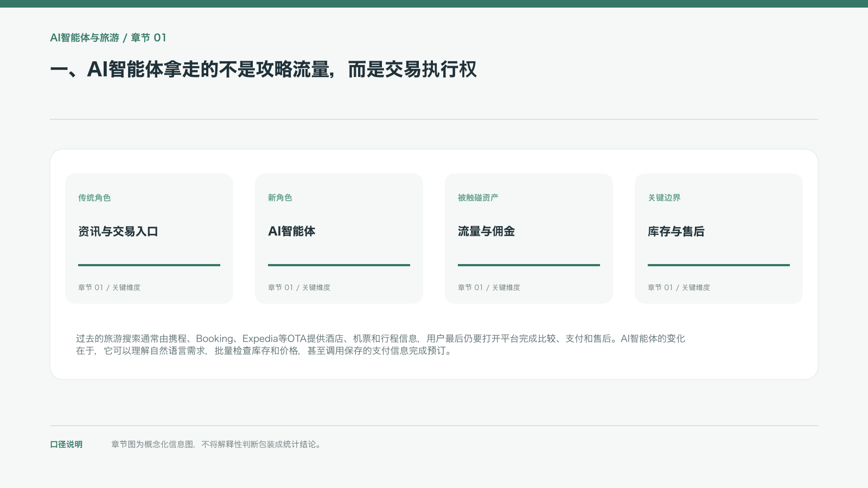Select the footnote starting "章节图为概念化信息图"

pyautogui.click(x=217, y=445)
